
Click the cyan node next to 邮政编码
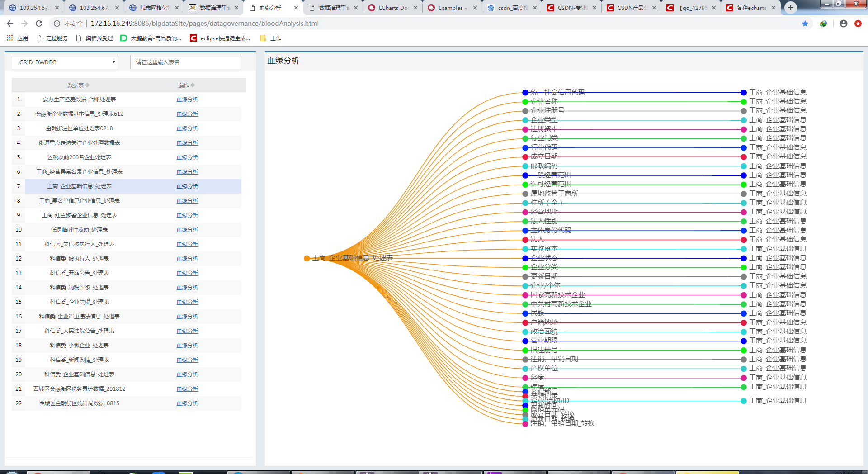click(525, 166)
